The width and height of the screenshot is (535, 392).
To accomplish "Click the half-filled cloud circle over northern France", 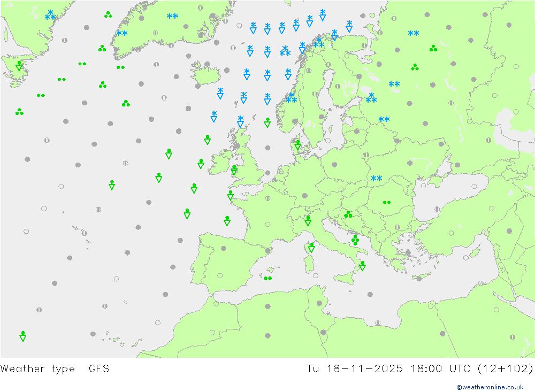I will click(x=268, y=198).
